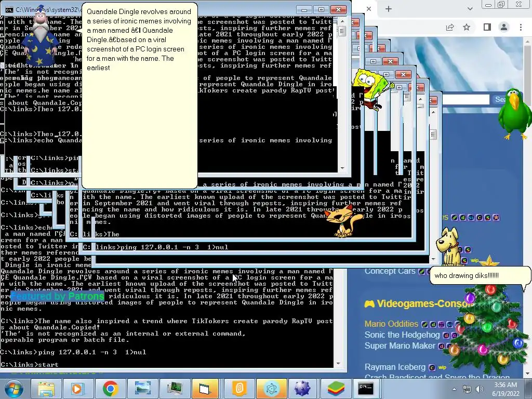Open Windows Explorer from the taskbar
Viewport: 532px width, 399px height.
point(46,389)
